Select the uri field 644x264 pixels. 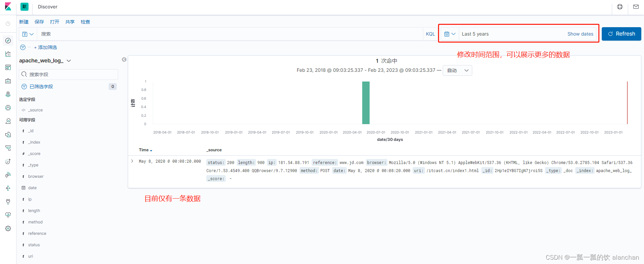[31, 256]
